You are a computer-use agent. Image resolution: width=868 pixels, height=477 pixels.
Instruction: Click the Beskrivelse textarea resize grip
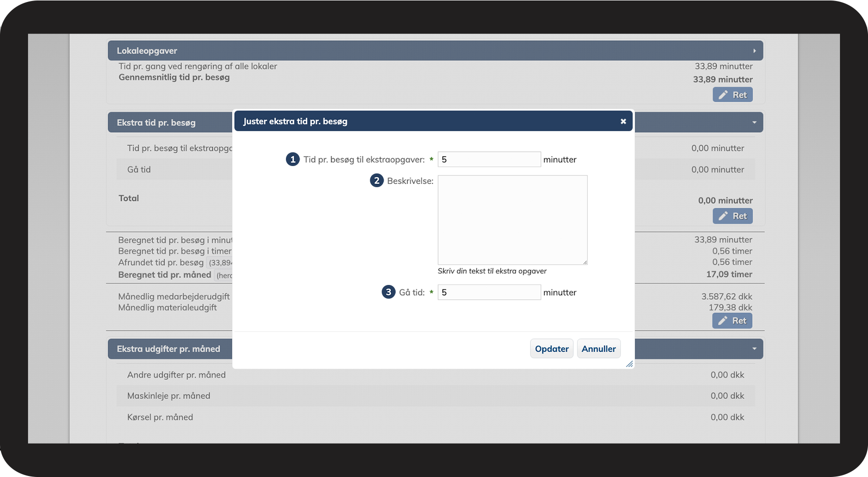585,262
